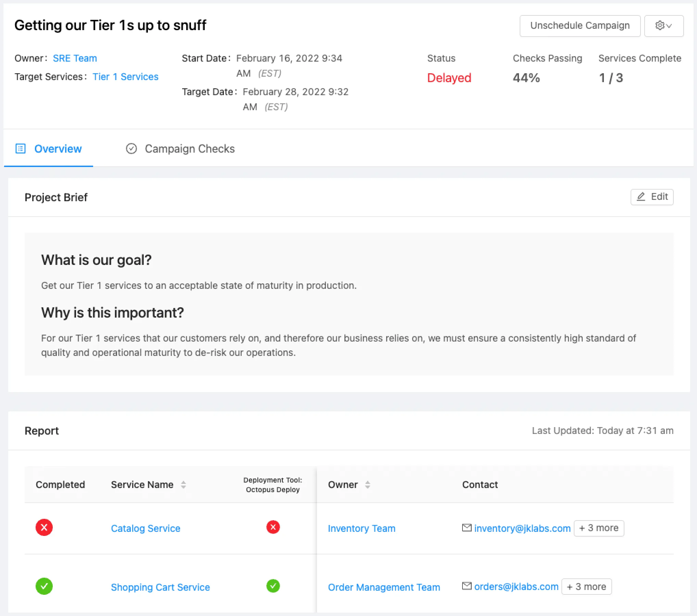
Task: Edit the Project Brief
Action: (652, 197)
